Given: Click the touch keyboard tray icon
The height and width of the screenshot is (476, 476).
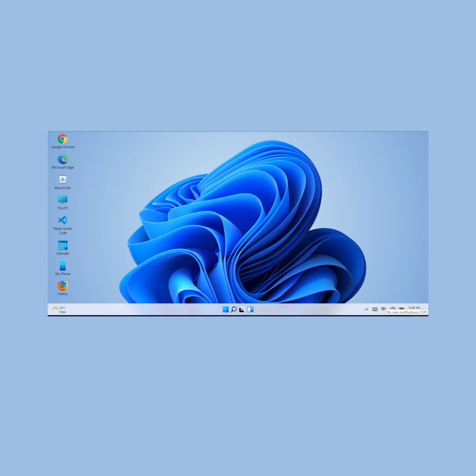Looking at the screenshot, I should (375, 309).
